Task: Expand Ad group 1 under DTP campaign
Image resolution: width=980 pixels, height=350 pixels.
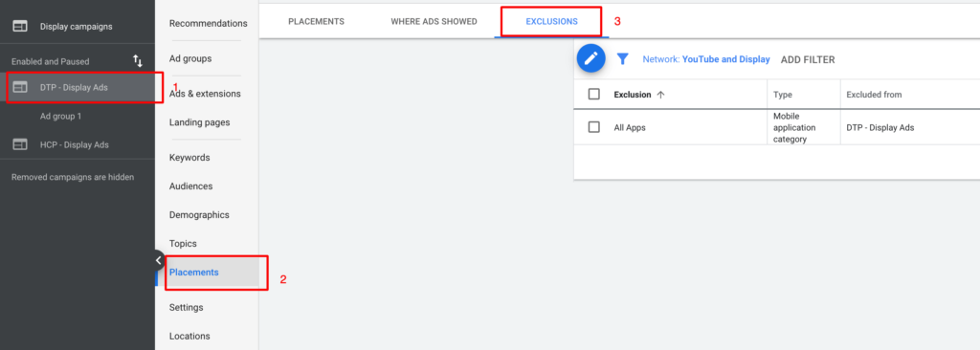Action: pos(60,117)
